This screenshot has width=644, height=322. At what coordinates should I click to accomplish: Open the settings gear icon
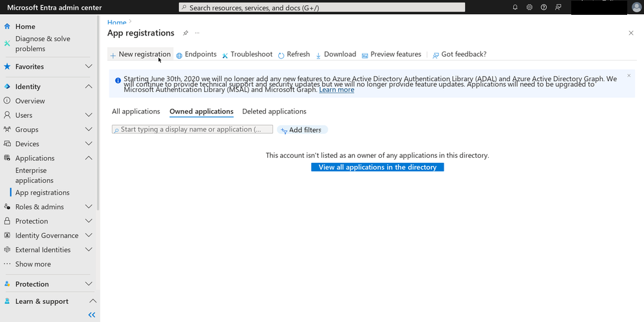pyautogui.click(x=529, y=7)
